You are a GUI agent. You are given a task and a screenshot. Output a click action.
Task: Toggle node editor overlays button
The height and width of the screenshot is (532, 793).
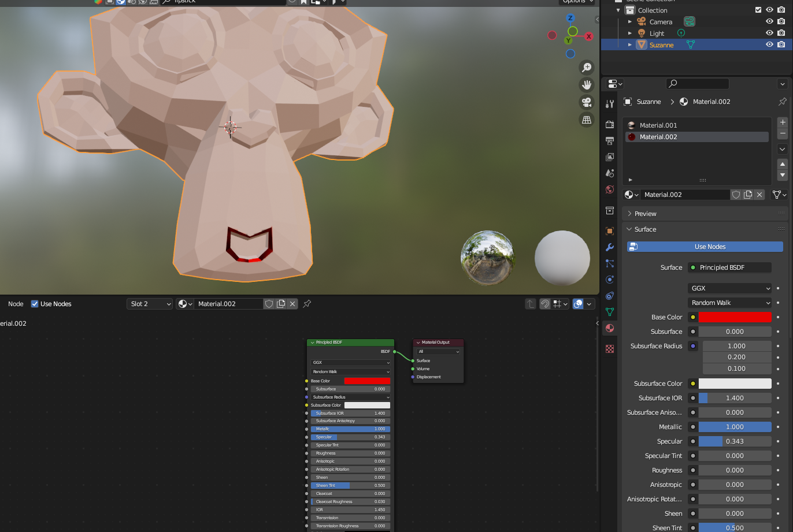tap(578, 304)
